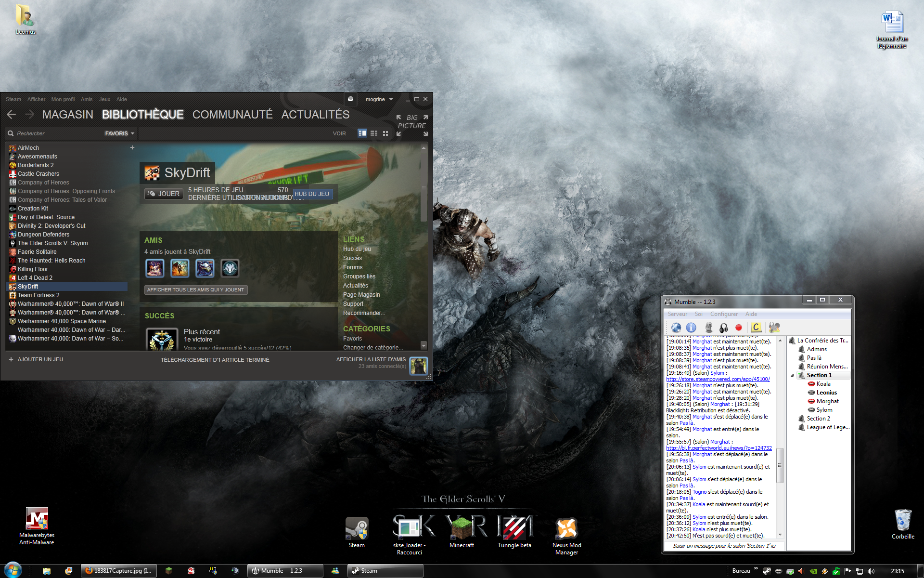Screen dimensions: 924x578
Task: Open Mumble audio wizard icon
Action: (774, 328)
